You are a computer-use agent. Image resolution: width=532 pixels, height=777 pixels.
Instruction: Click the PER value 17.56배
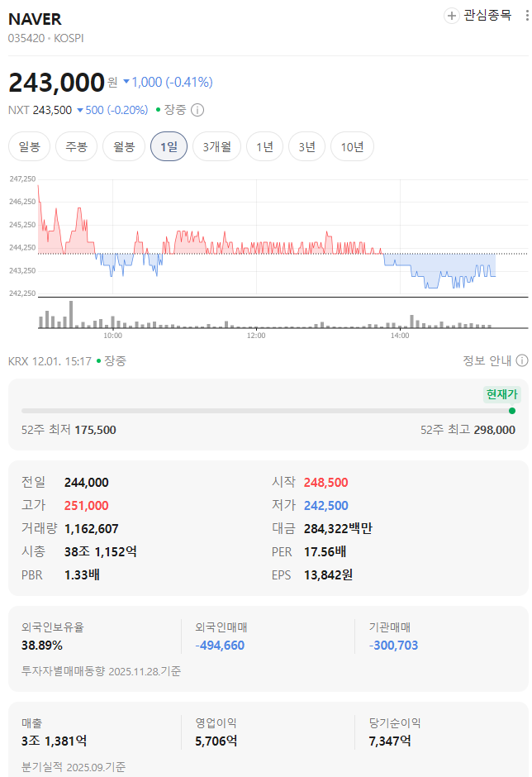coord(325,551)
